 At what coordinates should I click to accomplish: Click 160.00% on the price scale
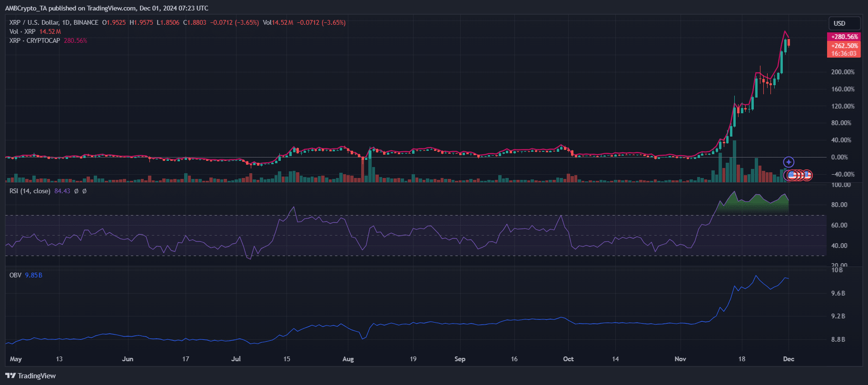843,89
